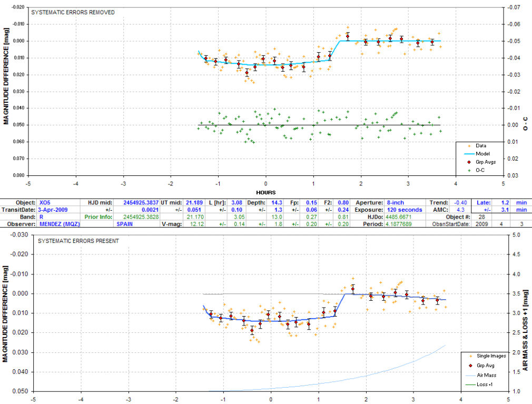The height and width of the screenshot is (404, 532).
Task: Click the F2 uncertainty value '0.24'
Action: click(x=343, y=210)
